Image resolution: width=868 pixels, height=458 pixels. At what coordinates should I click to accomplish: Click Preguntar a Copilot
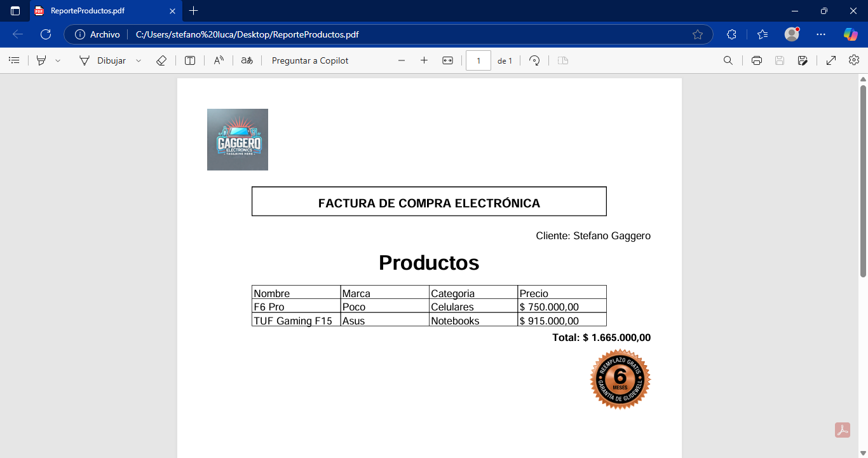(310, 60)
